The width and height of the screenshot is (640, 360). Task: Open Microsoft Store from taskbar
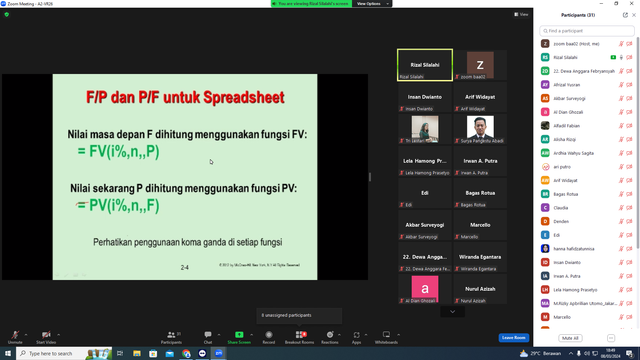[x=153, y=353]
